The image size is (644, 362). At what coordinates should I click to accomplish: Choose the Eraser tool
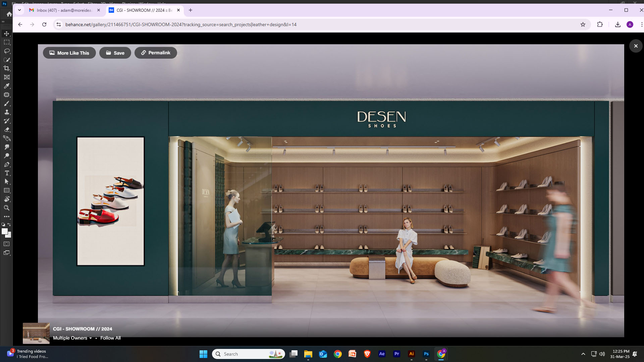[x=7, y=129]
